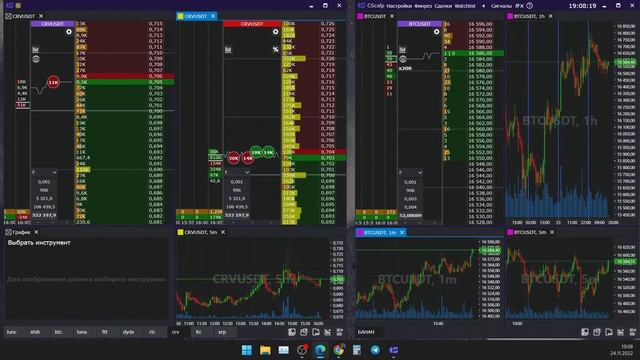Click round icon below chart icon, BTCUSDT book
Viewport: 640px width, 360px height.
tap(403, 59)
